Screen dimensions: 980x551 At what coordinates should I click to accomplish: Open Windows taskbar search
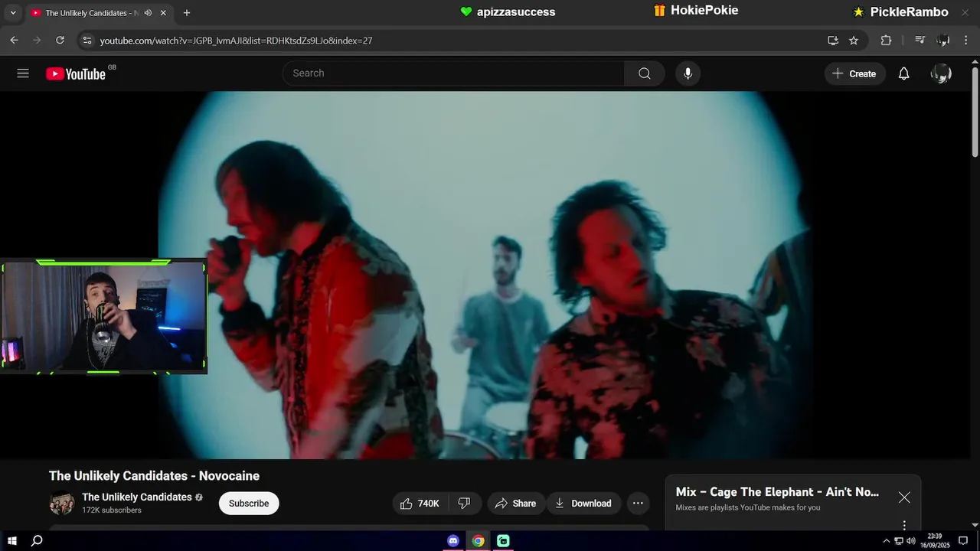pos(37,541)
